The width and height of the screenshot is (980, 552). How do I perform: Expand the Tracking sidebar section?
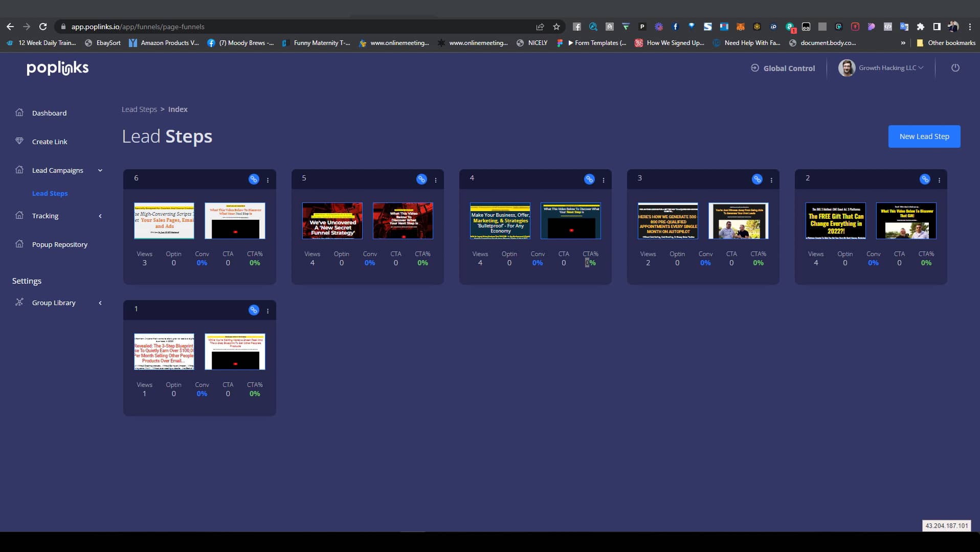tap(46, 216)
